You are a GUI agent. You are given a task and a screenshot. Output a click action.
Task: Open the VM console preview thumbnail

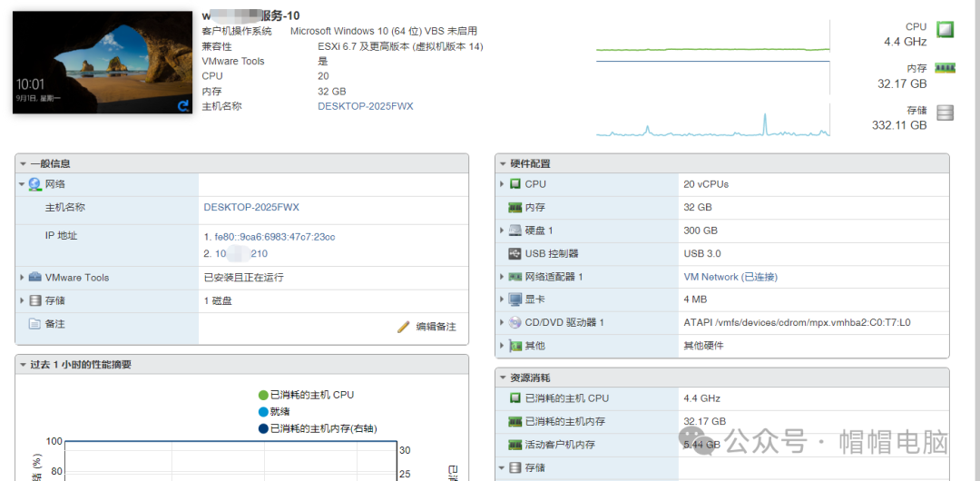(103, 63)
